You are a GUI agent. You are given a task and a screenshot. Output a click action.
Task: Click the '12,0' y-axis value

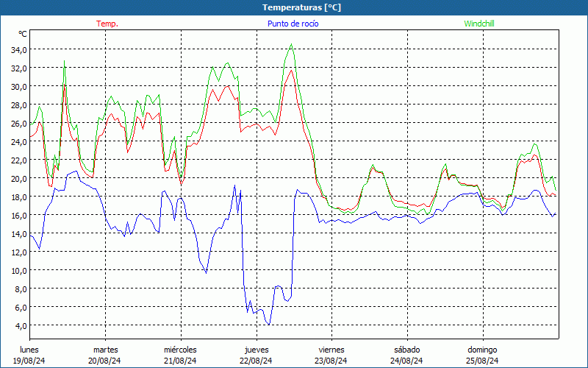point(19,252)
